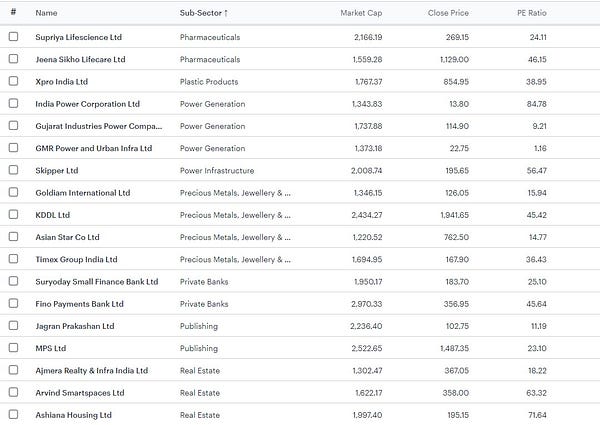Tick the Ashiana Housing Ltd checkbox
Image resolution: width=600 pixels, height=425 pixels.
pyautogui.click(x=13, y=414)
